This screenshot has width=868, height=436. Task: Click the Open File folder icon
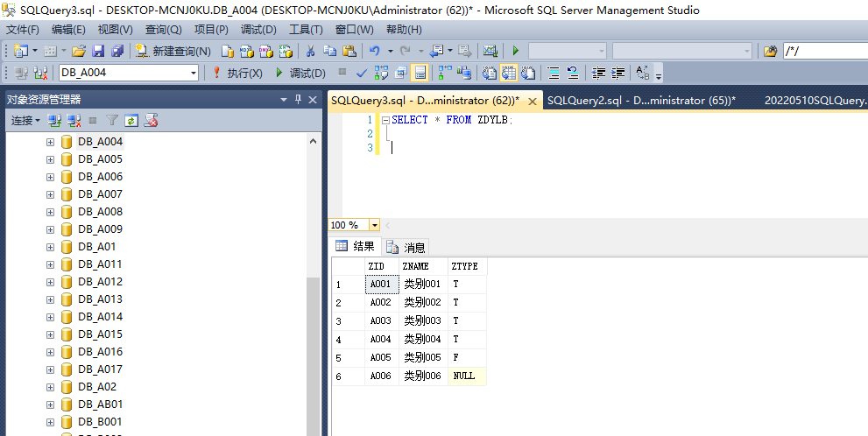[x=79, y=51]
